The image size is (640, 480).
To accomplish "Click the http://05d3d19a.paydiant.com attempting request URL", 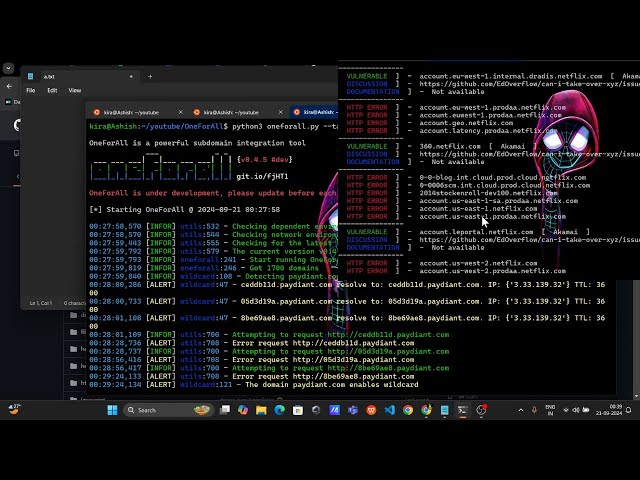I will (x=388, y=351).
